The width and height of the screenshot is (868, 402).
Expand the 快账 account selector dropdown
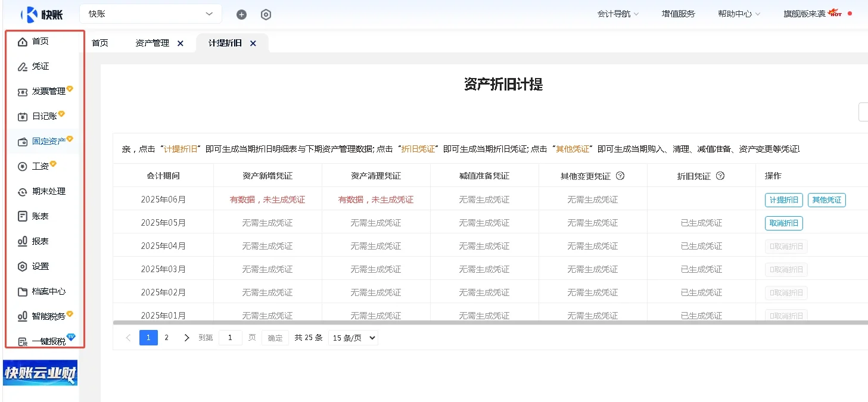point(150,13)
